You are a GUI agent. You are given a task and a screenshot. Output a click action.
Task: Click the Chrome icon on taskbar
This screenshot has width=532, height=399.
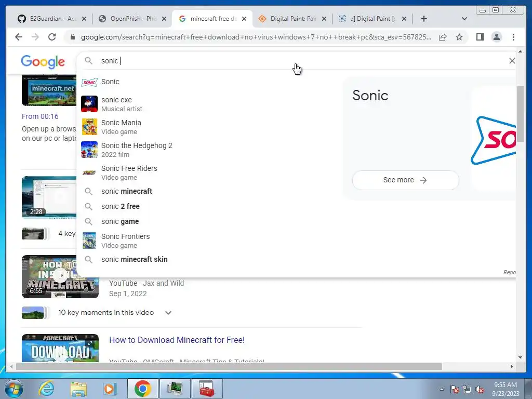(x=143, y=389)
